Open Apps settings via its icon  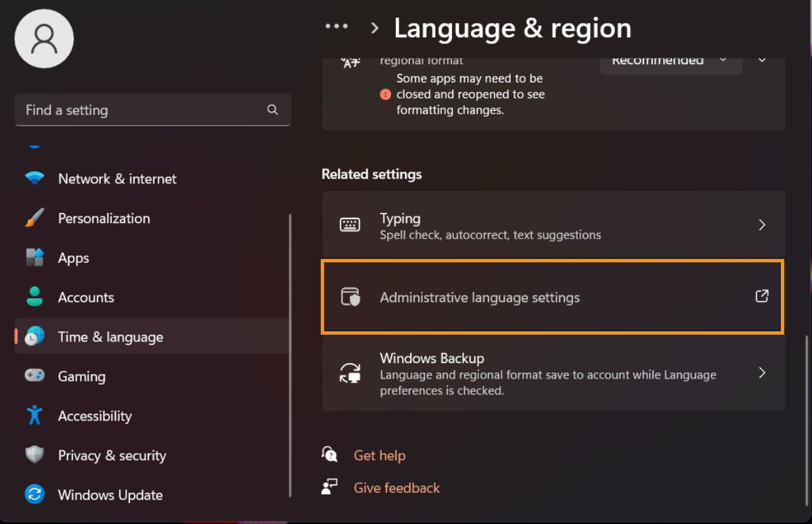(x=34, y=258)
